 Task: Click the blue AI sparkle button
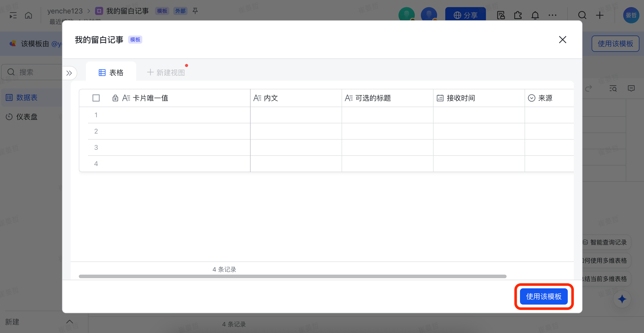(x=622, y=299)
